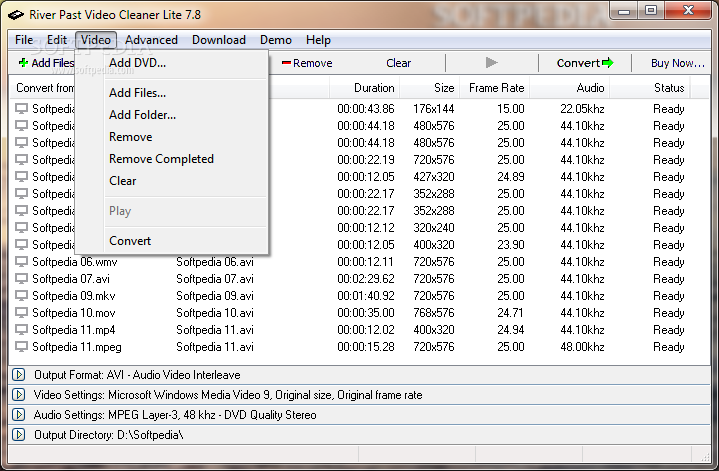Image resolution: width=719 pixels, height=471 pixels.
Task: Click the frame rate value 23.90
Action: tap(510, 244)
